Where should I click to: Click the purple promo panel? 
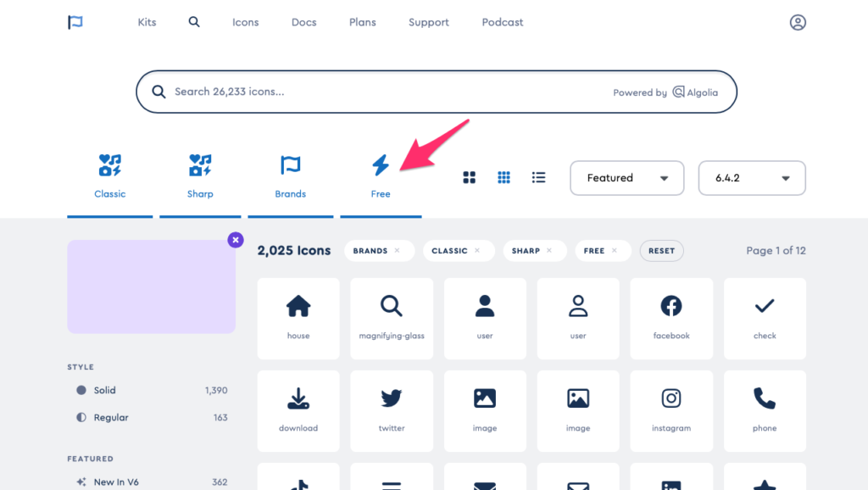tap(151, 287)
